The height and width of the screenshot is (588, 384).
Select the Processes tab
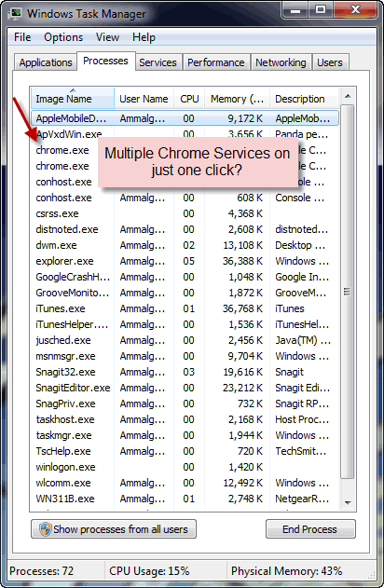[105, 61]
